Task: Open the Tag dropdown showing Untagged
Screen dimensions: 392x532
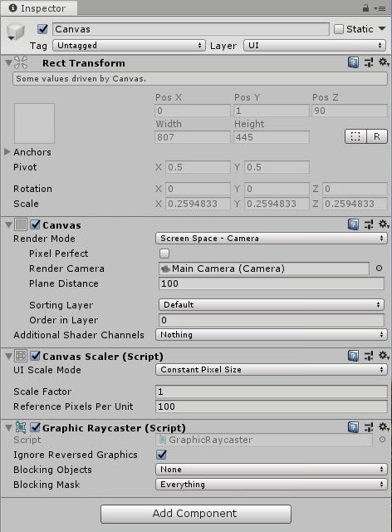Action: [x=129, y=46]
